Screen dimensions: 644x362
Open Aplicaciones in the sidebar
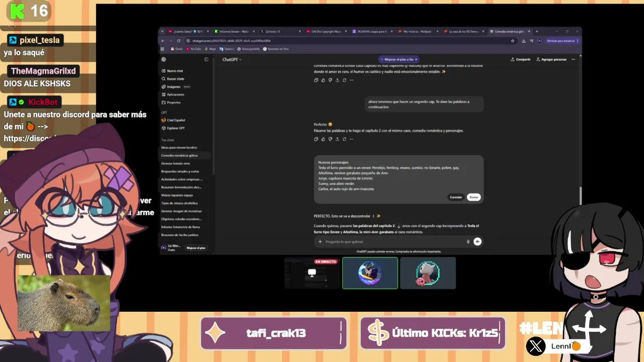pos(173,95)
